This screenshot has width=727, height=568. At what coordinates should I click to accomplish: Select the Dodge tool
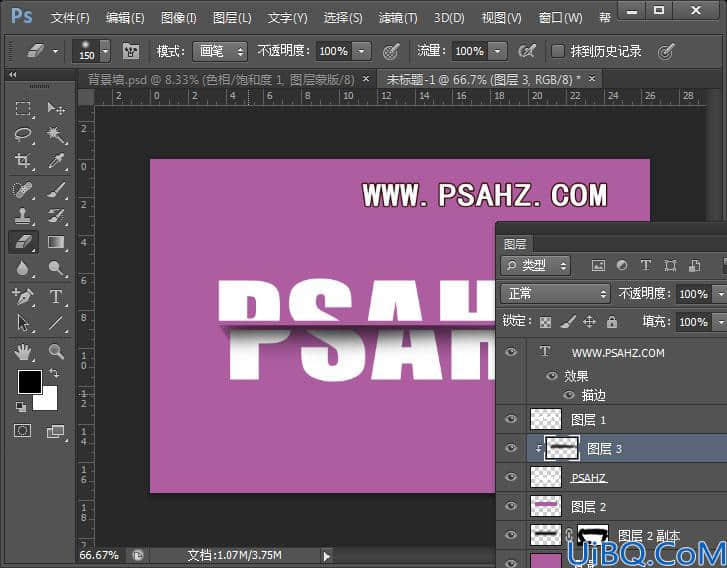point(56,268)
